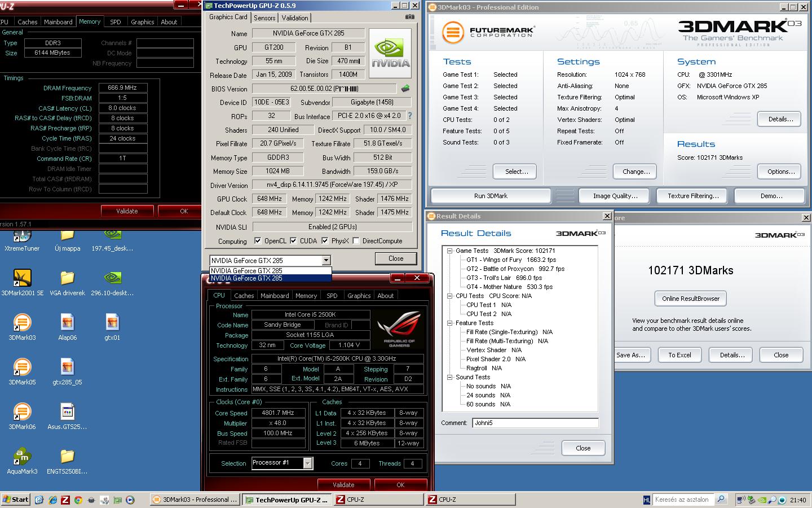Click the NVIDIA logo in GPU-Z

pos(390,54)
